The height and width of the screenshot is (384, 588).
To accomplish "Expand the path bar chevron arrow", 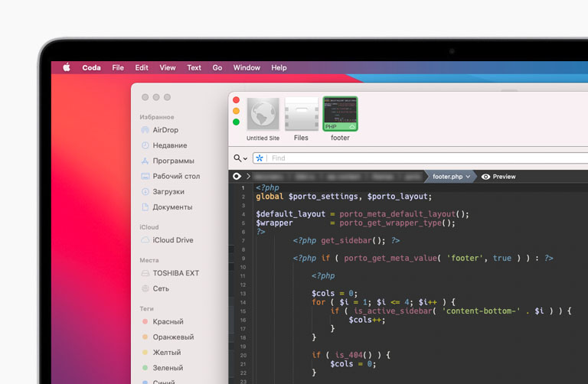I will pos(248,176).
